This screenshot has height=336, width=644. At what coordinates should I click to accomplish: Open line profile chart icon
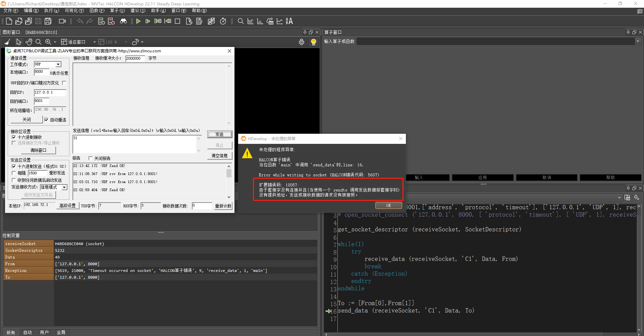(x=279, y=21)
